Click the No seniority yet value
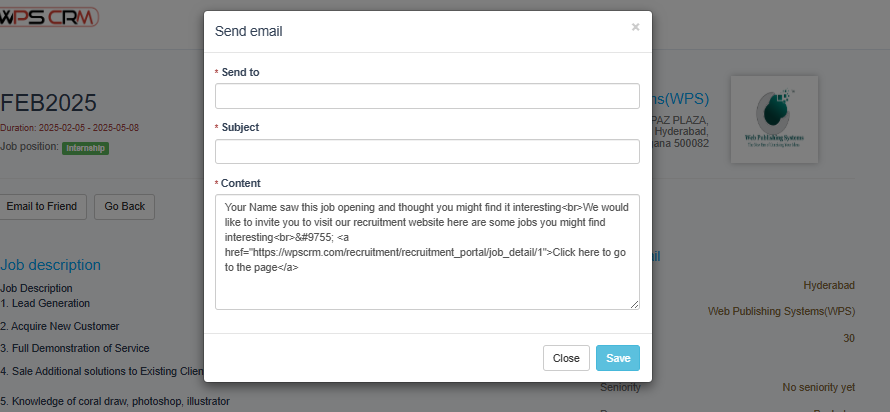This screenshot has width=890, height=412. 818,387
